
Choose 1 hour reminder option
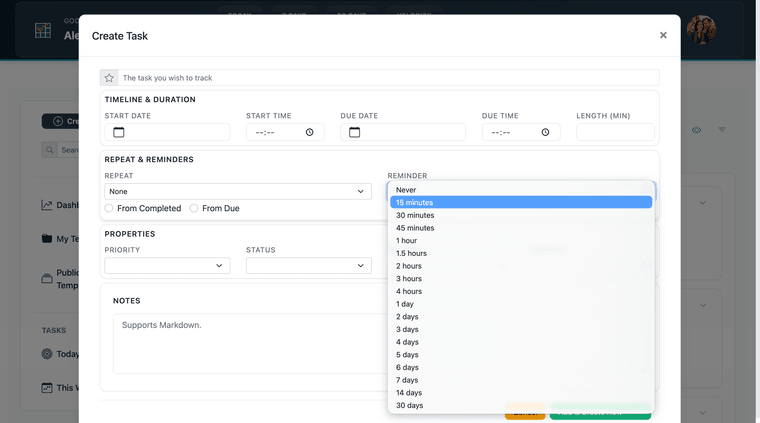521,240
